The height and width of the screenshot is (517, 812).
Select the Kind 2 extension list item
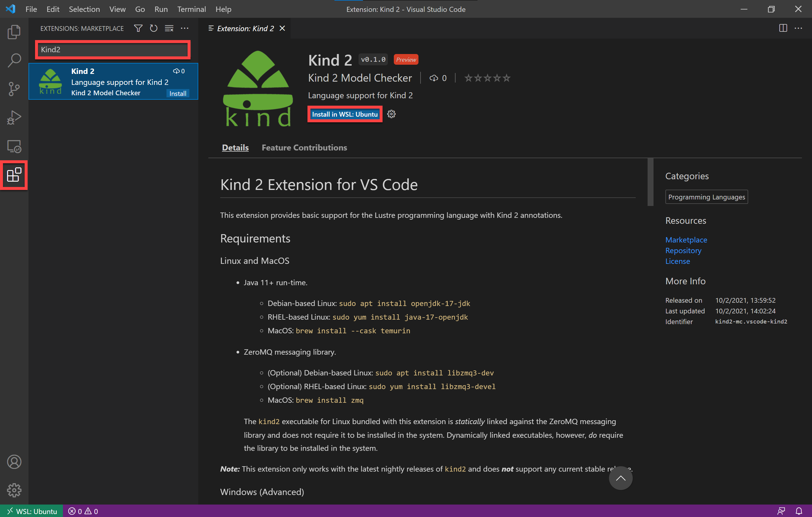(x=113, y=81)
